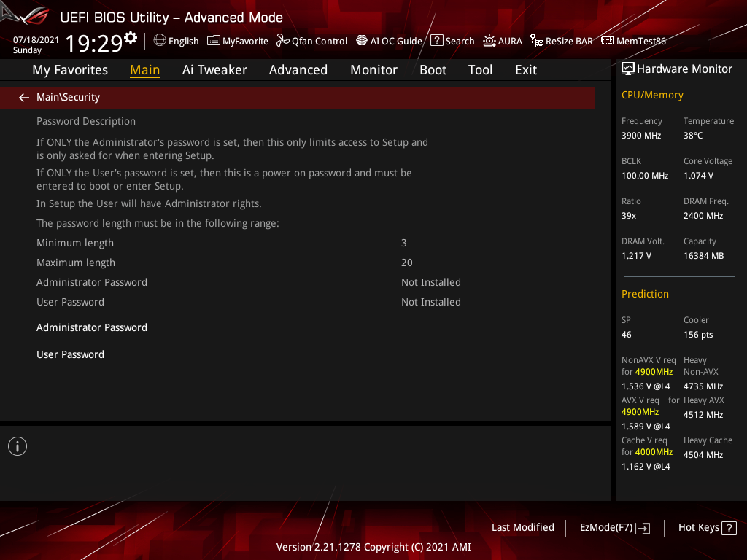The width and height of the screenshot is (747, 560).
Task: Launch the AI OC Guide
Action: tap(389, 41)
